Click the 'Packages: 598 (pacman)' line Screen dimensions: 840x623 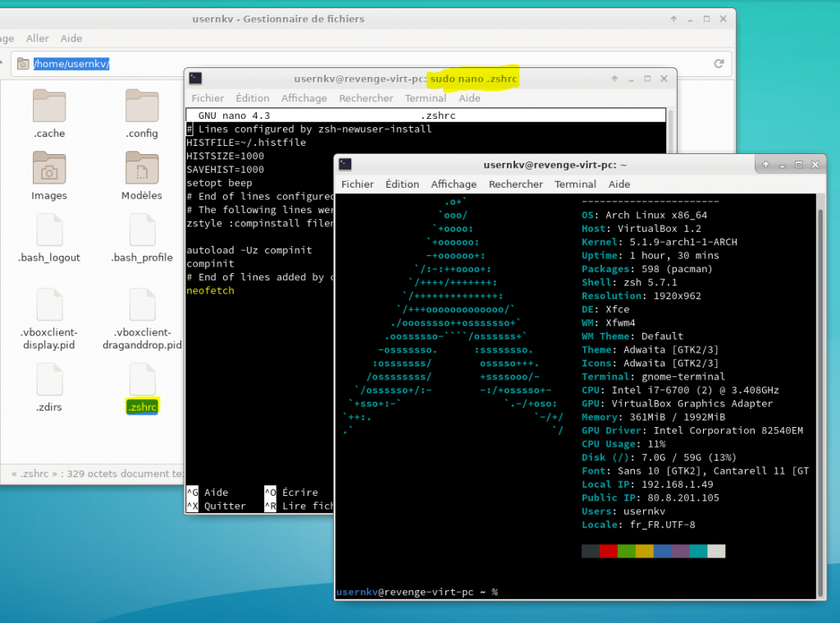pyautogui.click(x=647, y=269)
